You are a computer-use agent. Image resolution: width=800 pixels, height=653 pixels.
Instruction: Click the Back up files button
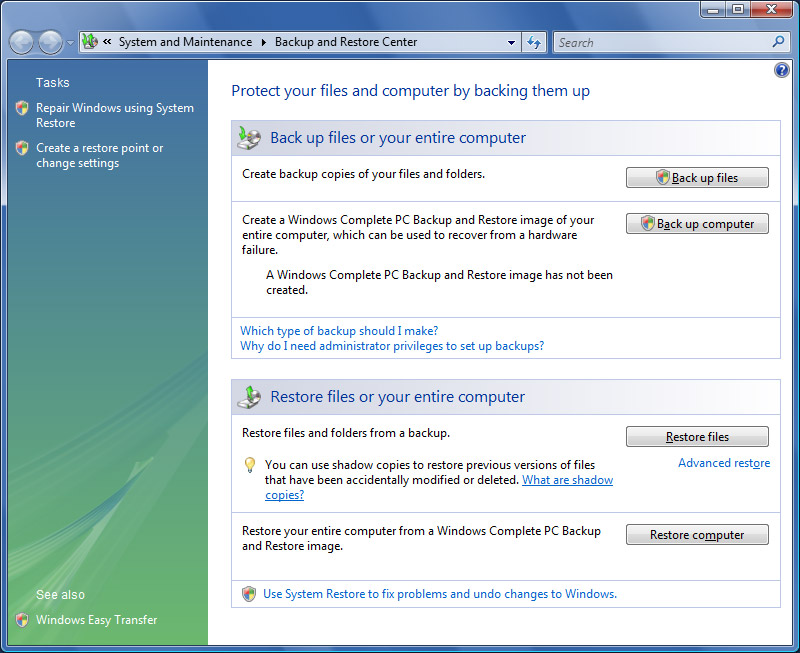pyautogui.click(x=697, y=177)
